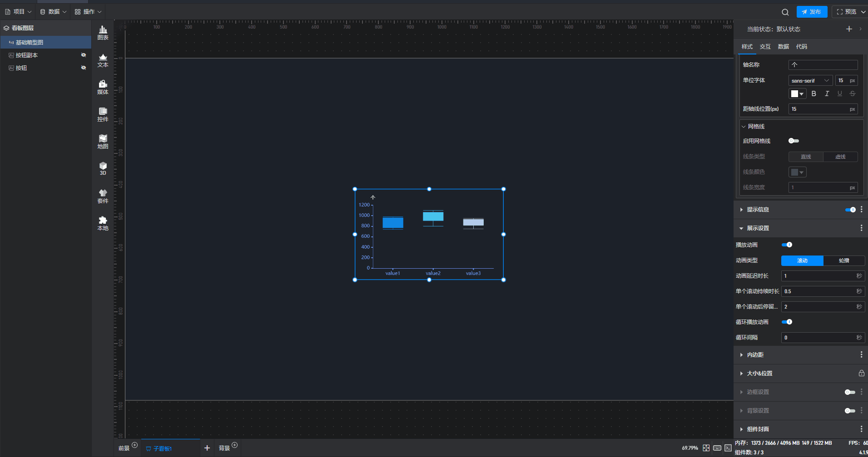Open the sans-serif font dropdown

click(810, 80)
